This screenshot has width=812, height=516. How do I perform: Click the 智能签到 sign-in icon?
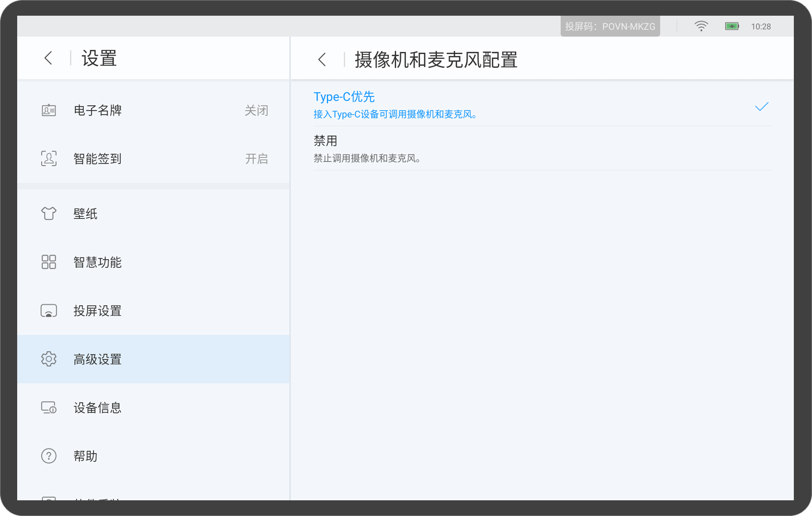tap(48, 158)
